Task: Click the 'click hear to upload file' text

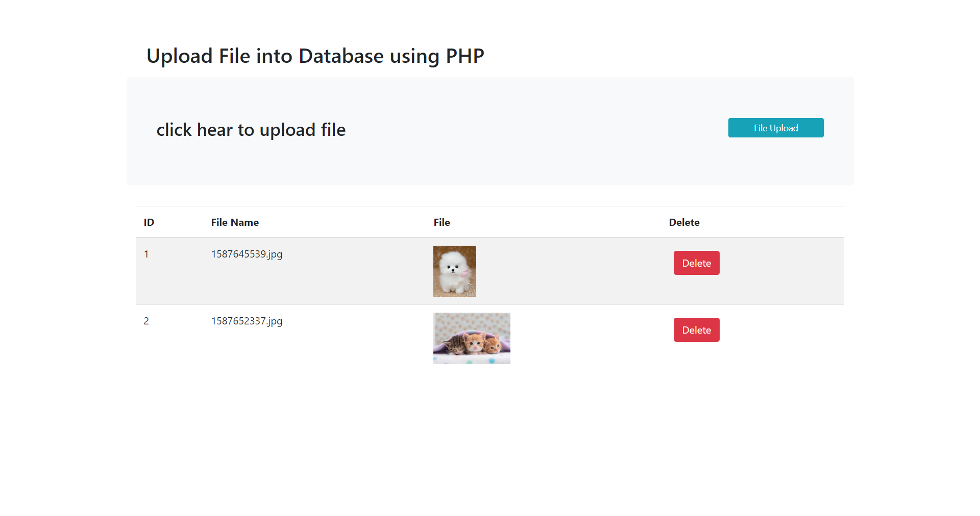Action: 251,130
